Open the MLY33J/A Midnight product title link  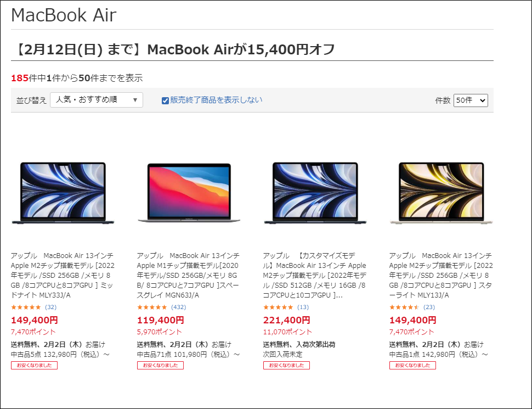(x=63, y=275)
